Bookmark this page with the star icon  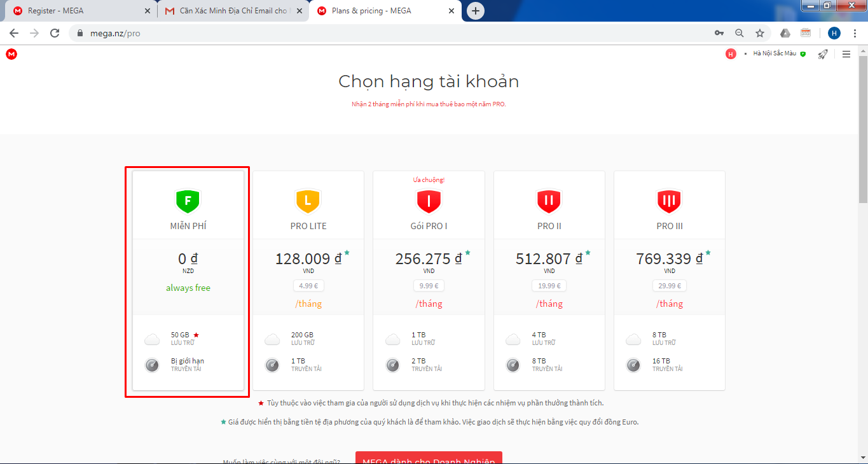pyautogui.click(x=759, y=33)
